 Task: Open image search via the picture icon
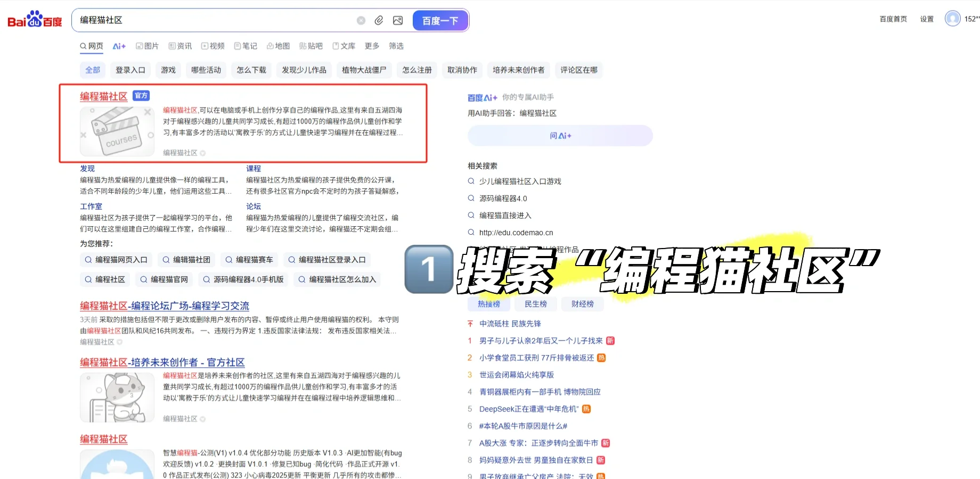pyautogui.click(x=397, y=20)
